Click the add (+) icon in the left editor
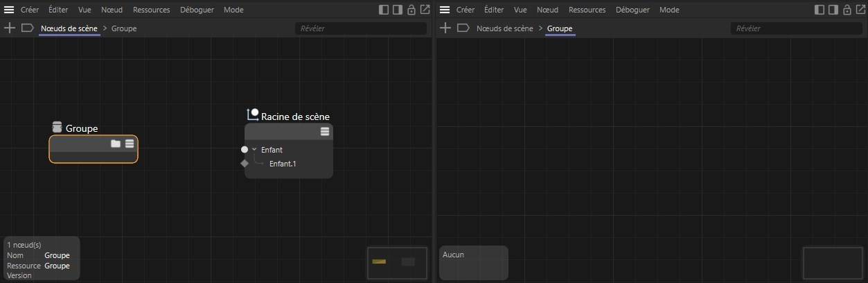 click(x=10, y=28)
